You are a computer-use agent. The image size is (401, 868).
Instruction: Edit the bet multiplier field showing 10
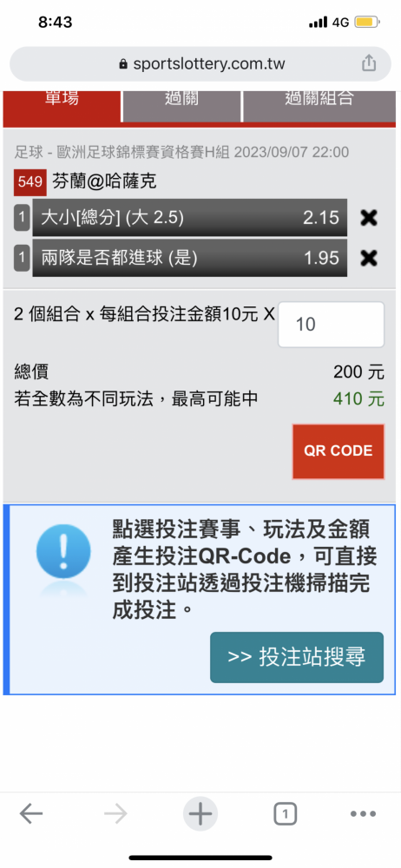click(x=332, y=325)
